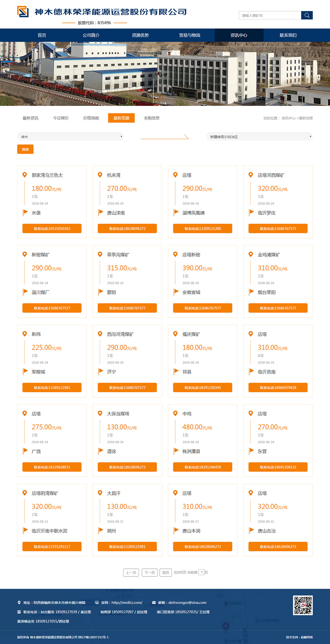Open the 新疆维吾尔自治区 destination dropdown

(259, 137)
